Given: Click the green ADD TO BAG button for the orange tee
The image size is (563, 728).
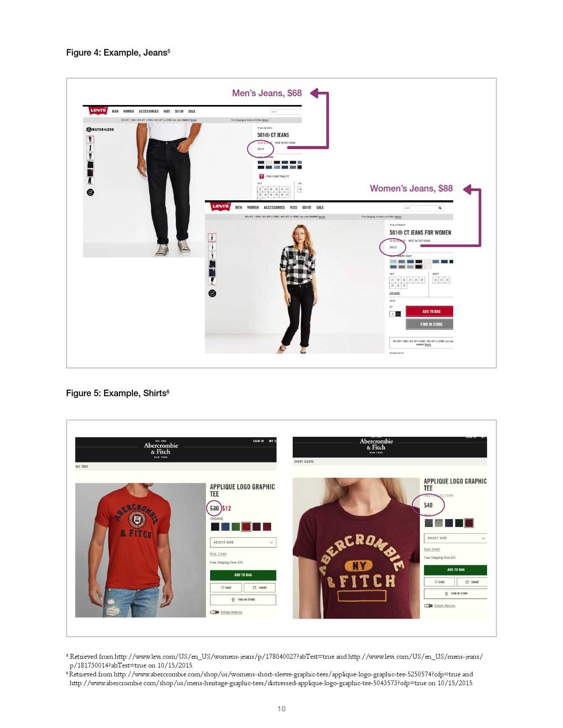Looking at the screenshot, I should pos(243,575).
